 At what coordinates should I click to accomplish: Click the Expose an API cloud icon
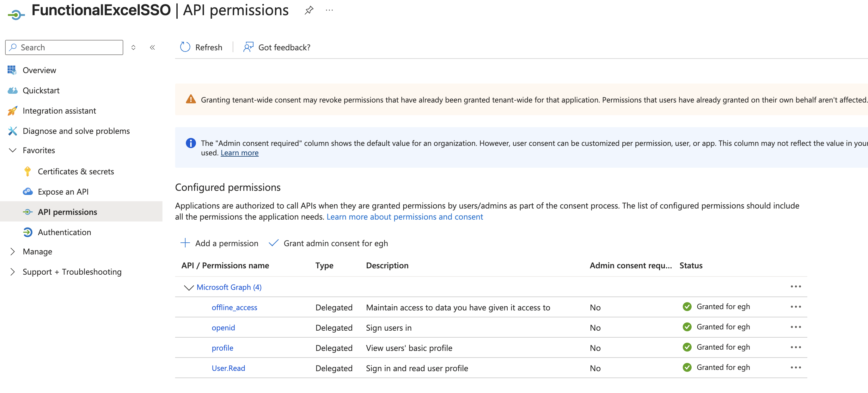(x=28, y=192)
